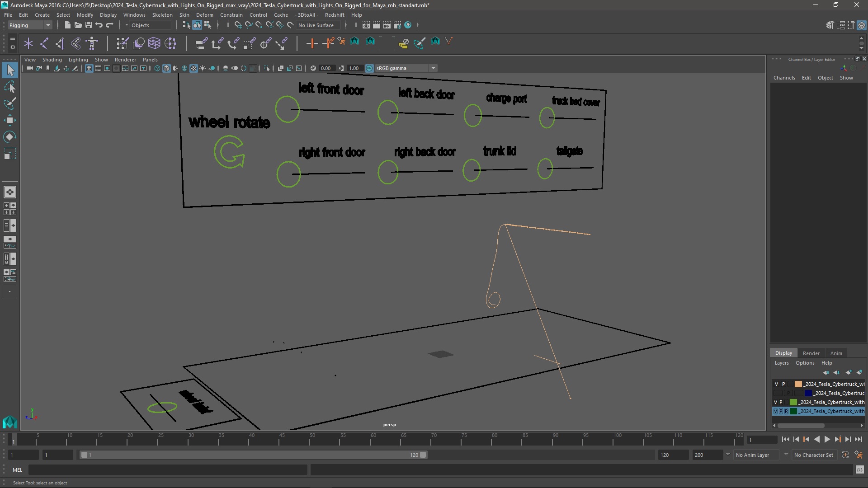Open the Rigging menu set dropdown
This screenshot has height=488, width=868.
click(x=30, y=25)
